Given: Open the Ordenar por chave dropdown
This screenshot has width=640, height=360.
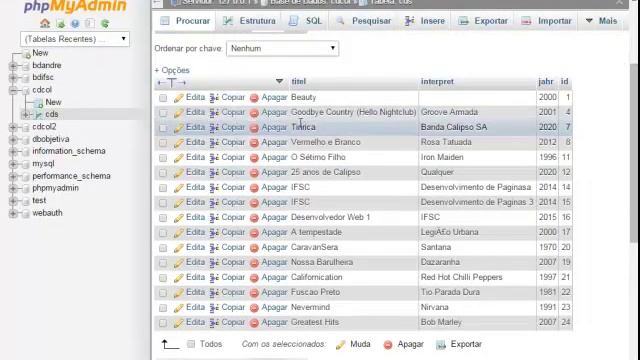Looking at the screenshot, I should coord(282,48).
